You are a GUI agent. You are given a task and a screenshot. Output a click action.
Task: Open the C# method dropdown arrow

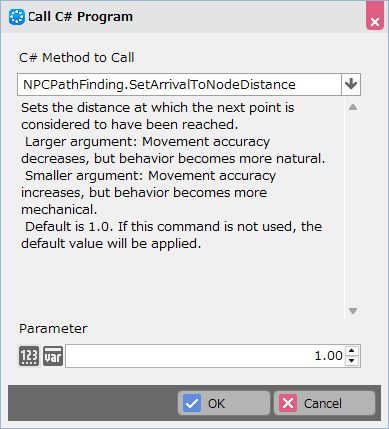(x=351, y=84)
